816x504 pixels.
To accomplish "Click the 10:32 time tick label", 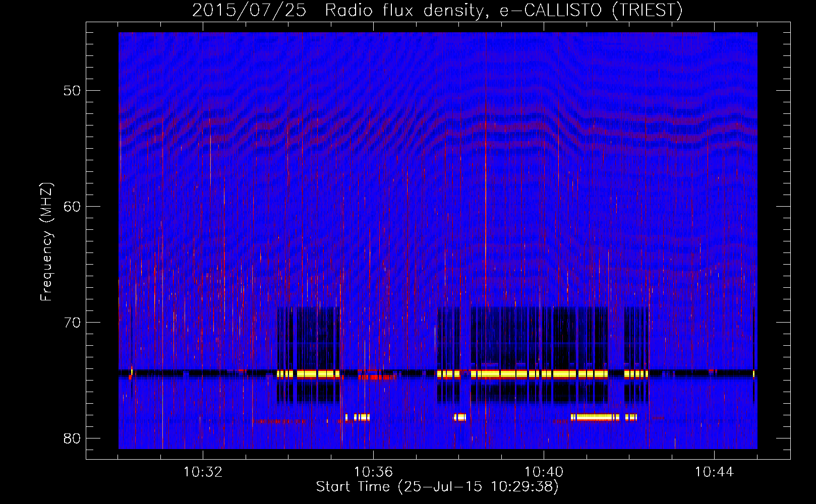I will coord(203,472).
